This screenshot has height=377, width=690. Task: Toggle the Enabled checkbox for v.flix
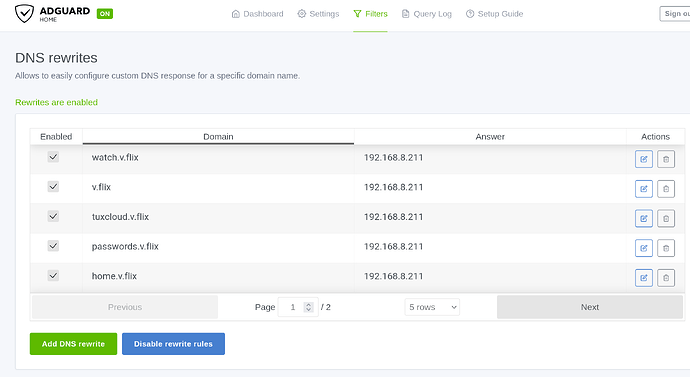coord(53,187)
